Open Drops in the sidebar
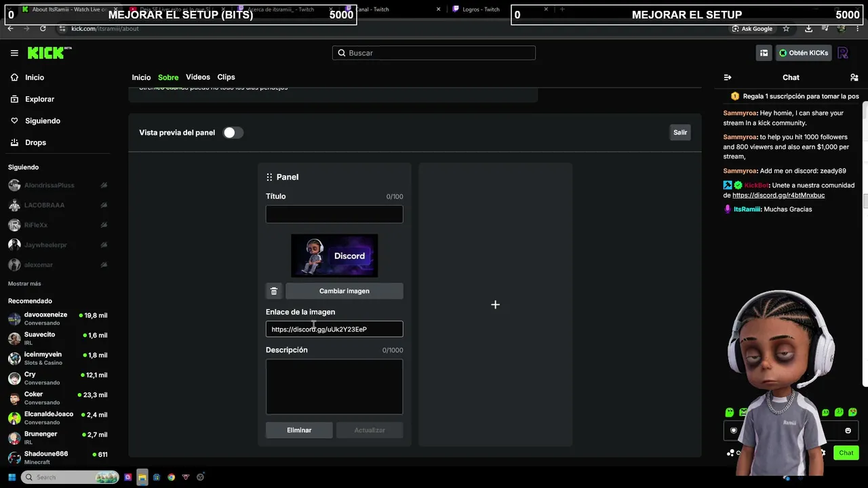868x488 pixels. 28,142
